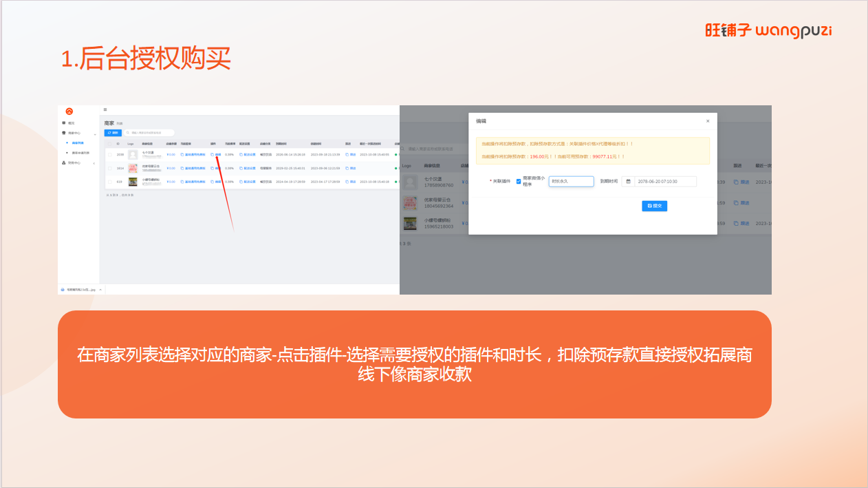
Task: Click the 编辑 dialog title text
Action: tap(481, 121)
